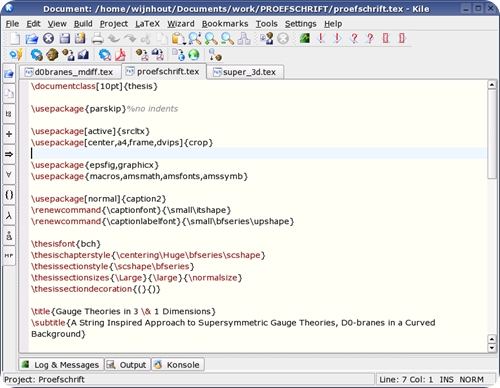Show Files and Projects sidebar panel
500x388 pixels.
(x=9, y=94)
